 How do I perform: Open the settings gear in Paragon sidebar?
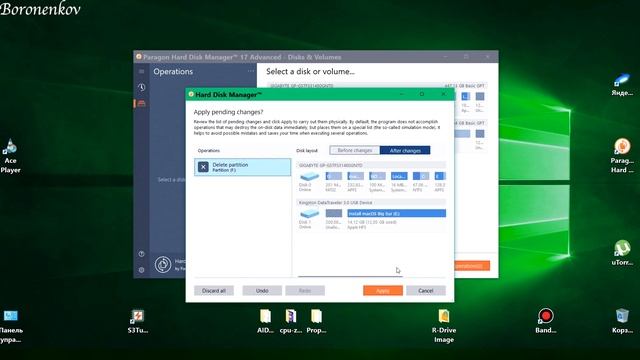(142, 270)
